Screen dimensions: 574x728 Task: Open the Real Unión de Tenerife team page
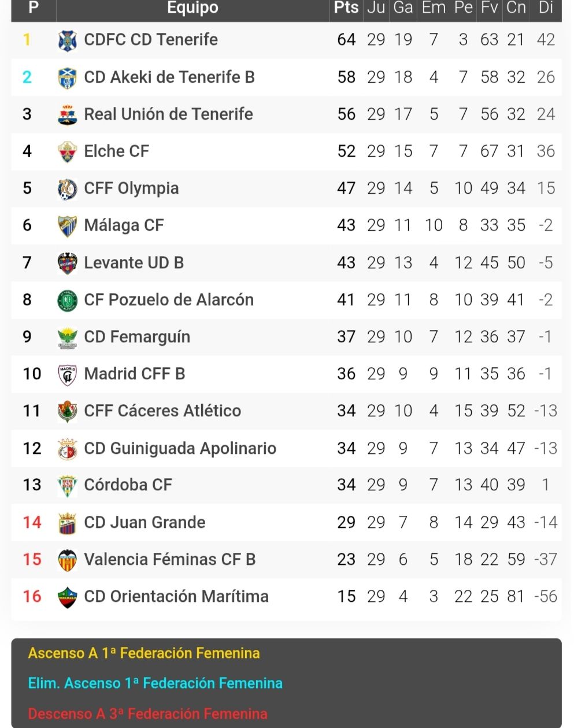(x=168, y=114)
